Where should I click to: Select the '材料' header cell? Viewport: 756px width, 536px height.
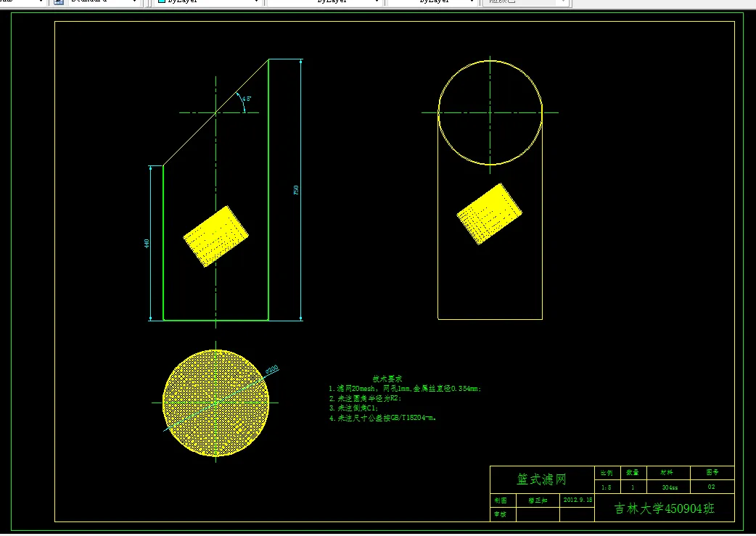pyautogui.click(x=667, y=473)
